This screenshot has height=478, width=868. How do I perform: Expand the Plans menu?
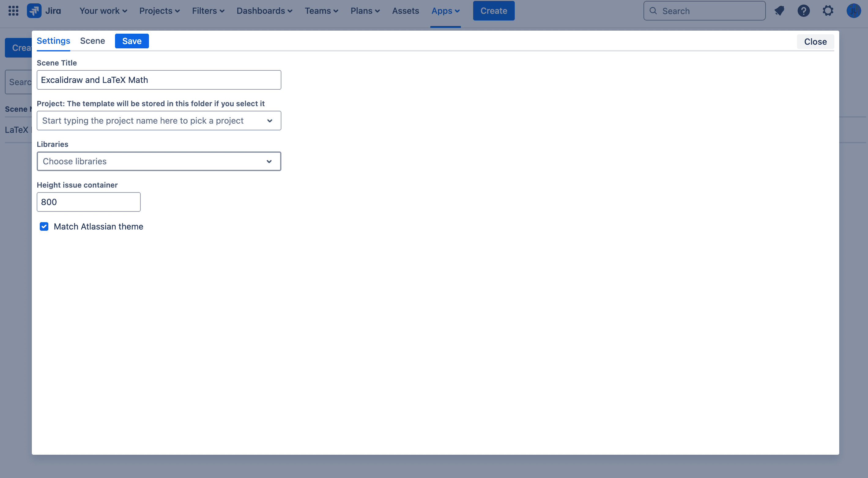click(x=365, y=11)
